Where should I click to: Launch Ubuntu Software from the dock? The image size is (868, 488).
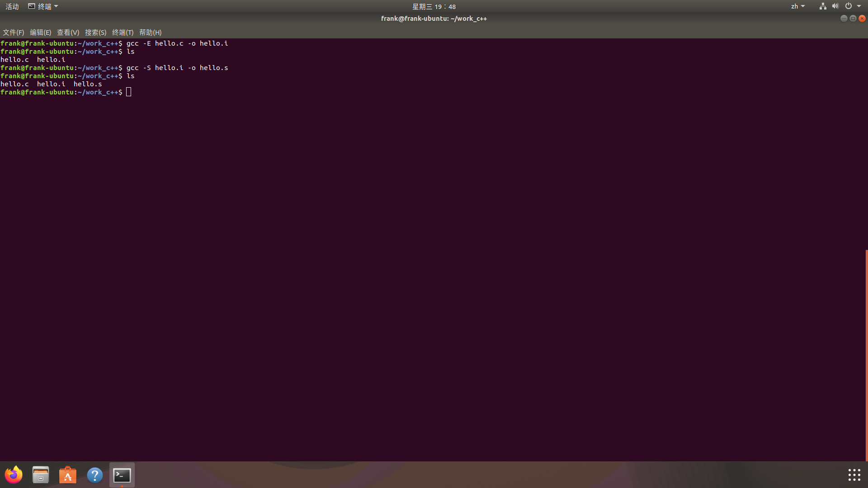pos(68,475)
